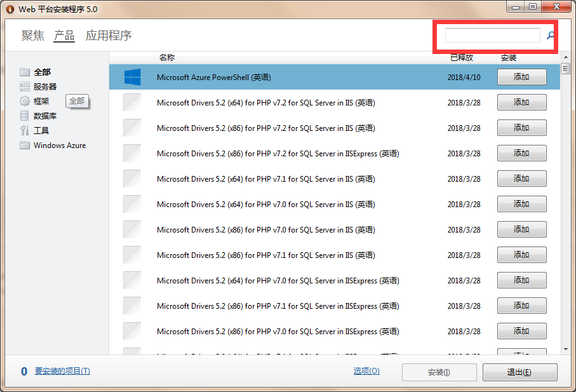
Task: Click the 退出(E) exit button
Action: click(x=519, y=372)
